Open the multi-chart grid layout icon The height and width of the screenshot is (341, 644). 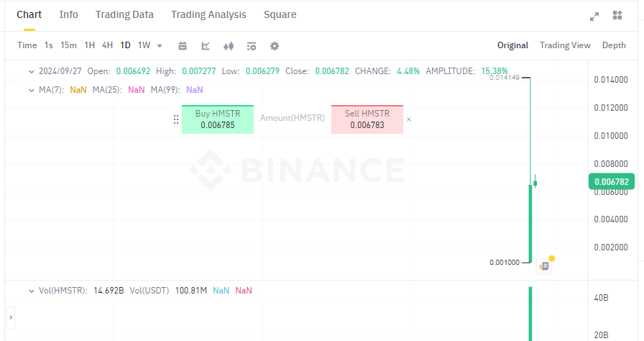[617, 15]
